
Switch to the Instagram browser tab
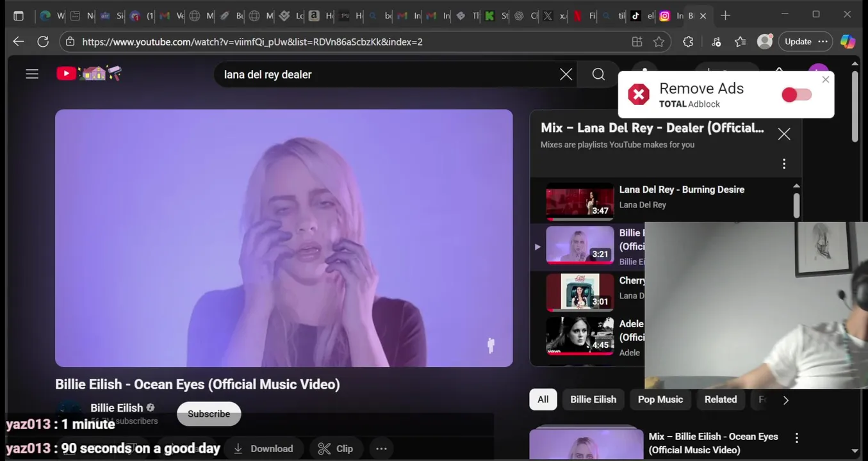670,16
